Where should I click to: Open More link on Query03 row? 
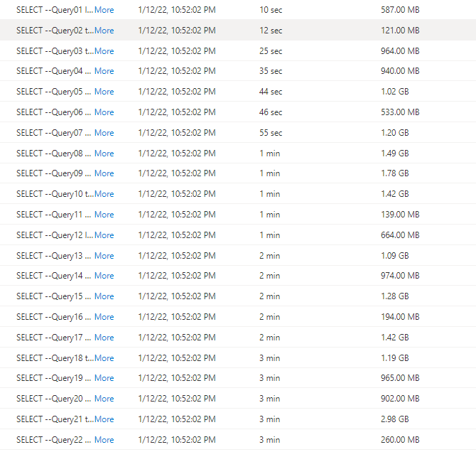point(104,51)
